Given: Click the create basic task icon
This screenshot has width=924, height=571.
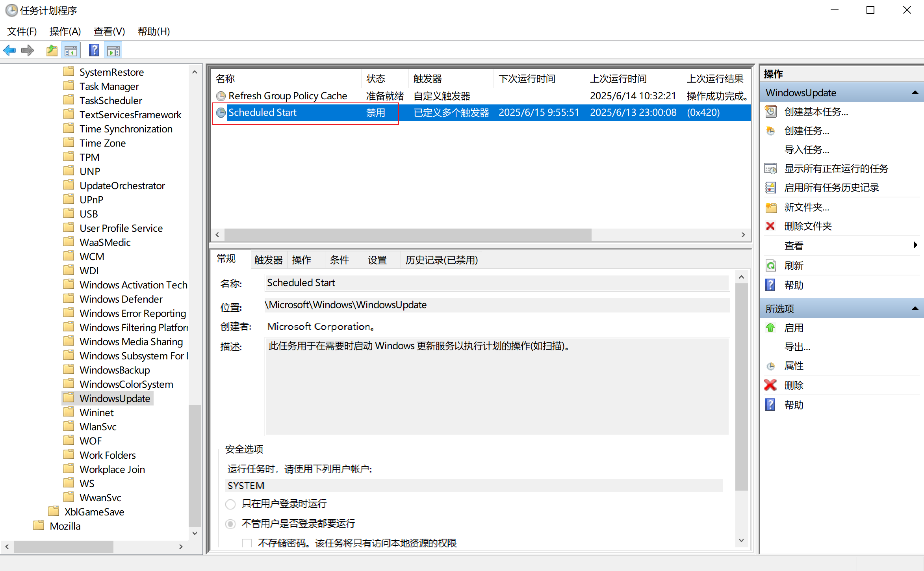Looking at the screenshot, I should point(770,112).
